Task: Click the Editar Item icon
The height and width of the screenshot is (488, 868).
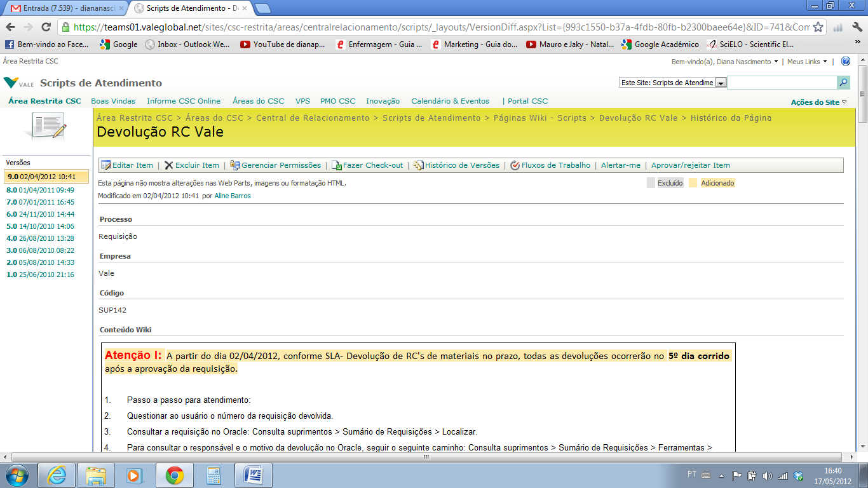Action: pyautogui.click(x=106, y=165)
